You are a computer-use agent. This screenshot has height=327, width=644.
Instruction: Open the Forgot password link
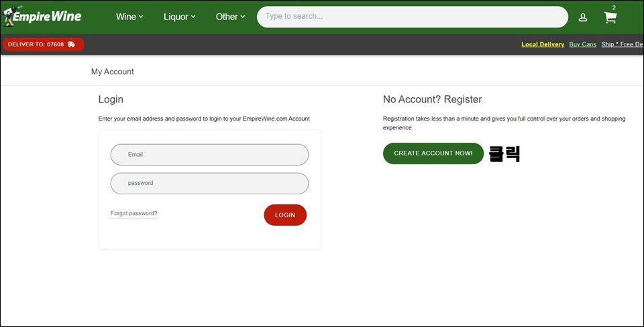(x=134, y=213)
